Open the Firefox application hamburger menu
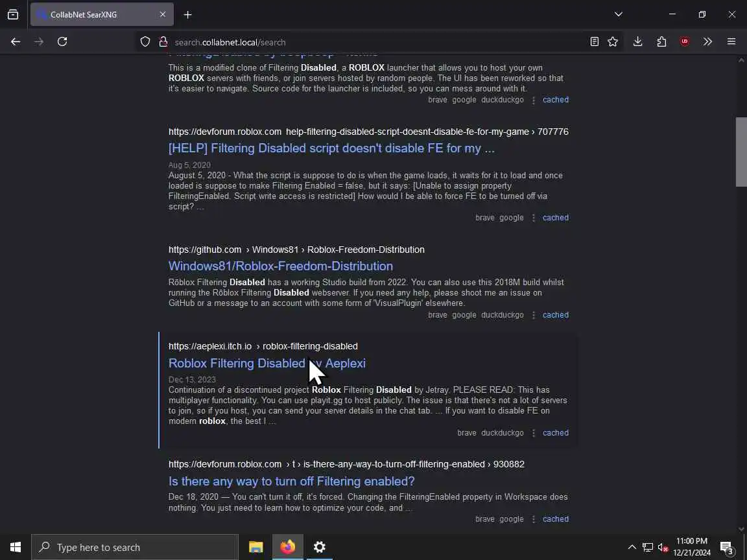 pyautogui.click(x=731, y=42)
